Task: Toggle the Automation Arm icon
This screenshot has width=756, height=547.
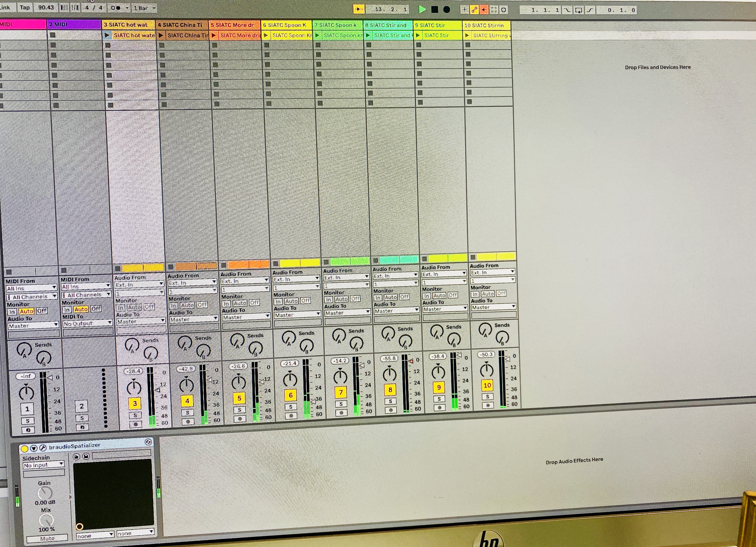Action: [474, 10]
